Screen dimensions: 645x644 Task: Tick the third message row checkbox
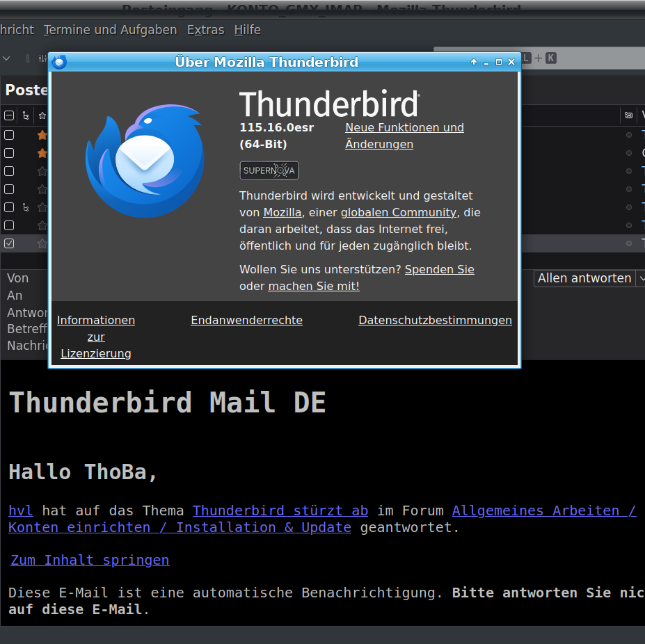[x=9, y=171]
